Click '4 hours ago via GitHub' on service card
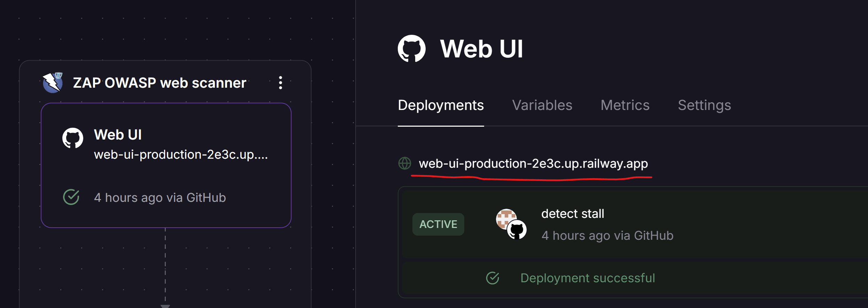The image size is (868, 308). click(x=160, y=198)
